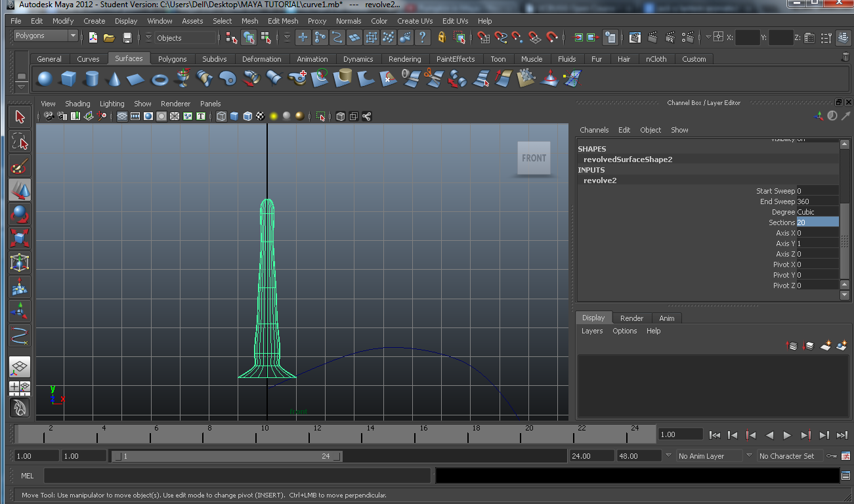Open the Polygons menu set dropdown
Viewport: 854px width, 504px height.
click(x=45, y=35)
